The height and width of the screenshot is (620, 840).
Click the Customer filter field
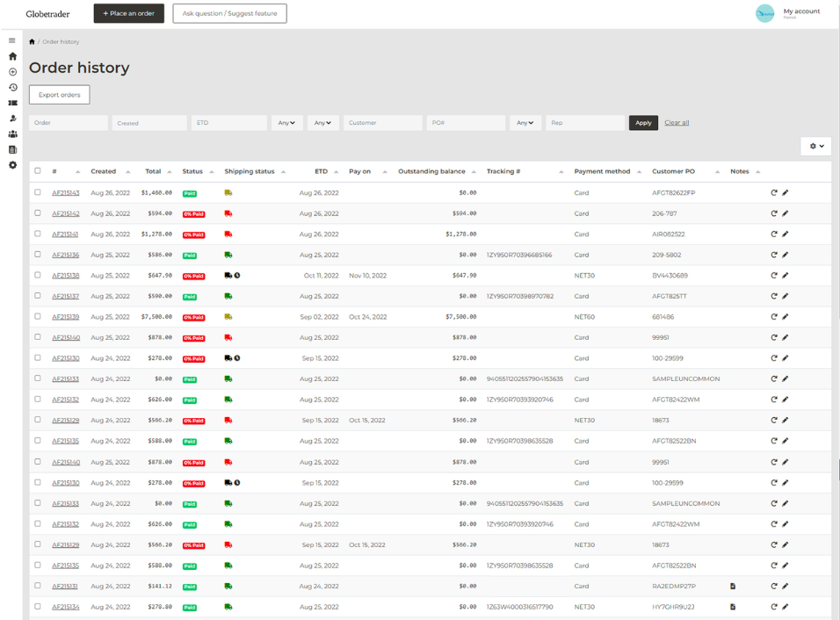pyautogui.click(x=383, y=123)
